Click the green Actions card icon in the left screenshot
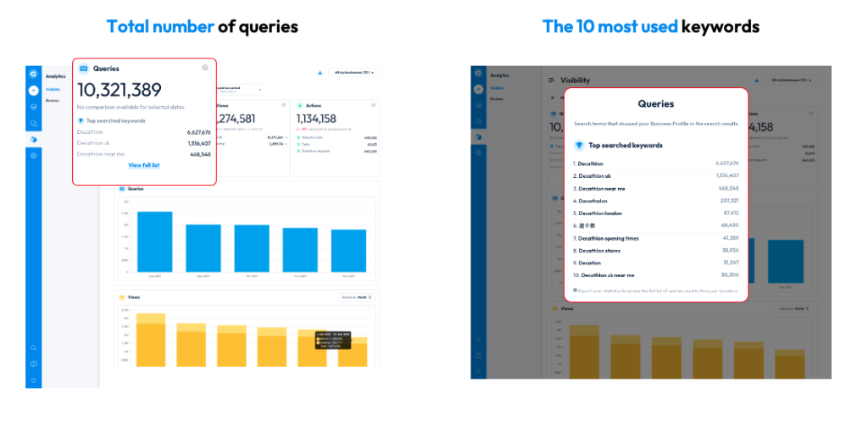Image resolution: width=868 pixels, height=427 pixels. (299, 105)
